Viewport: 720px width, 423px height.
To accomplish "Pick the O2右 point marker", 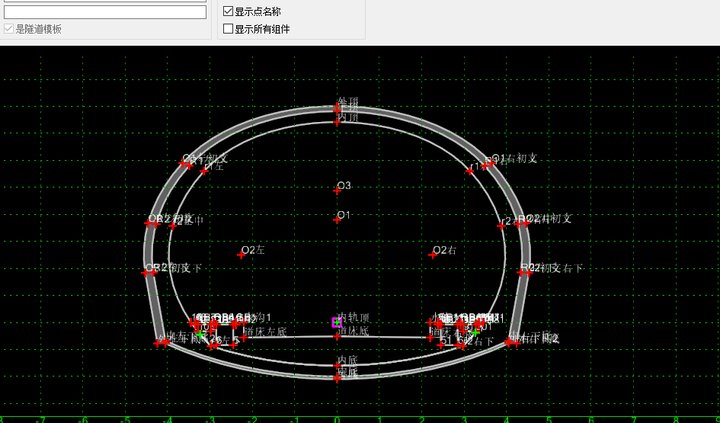I will 433,254.
